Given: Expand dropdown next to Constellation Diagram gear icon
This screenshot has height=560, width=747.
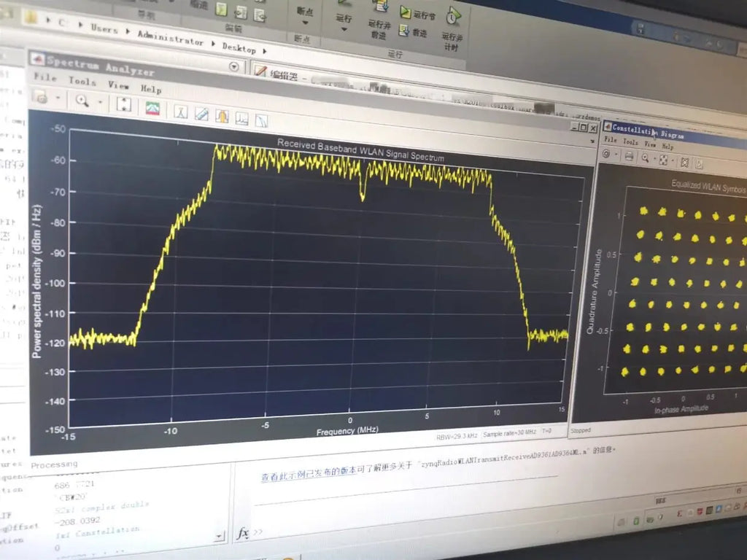Looking at the screenshot, I should click(616, 155).
